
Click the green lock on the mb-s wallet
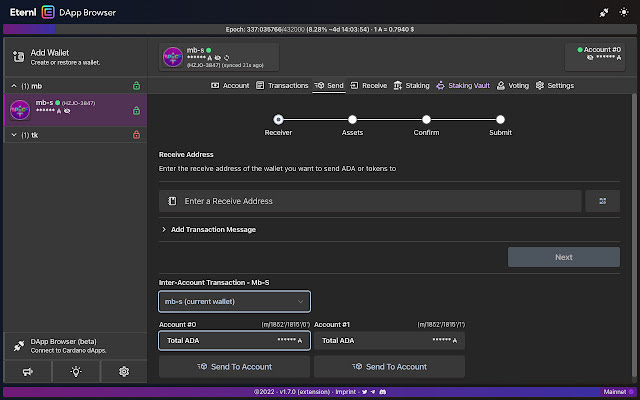tap(136, 110)
